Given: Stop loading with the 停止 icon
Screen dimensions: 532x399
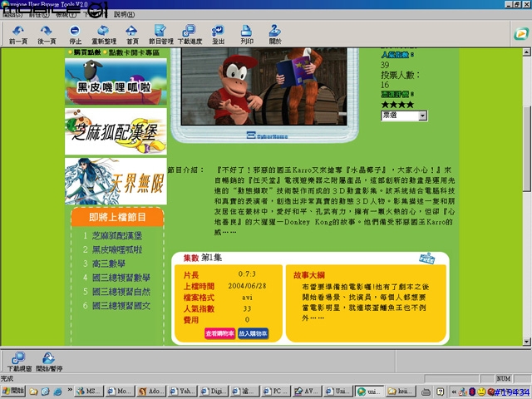Looking at the screenshot, I should [x=75, y=34].
